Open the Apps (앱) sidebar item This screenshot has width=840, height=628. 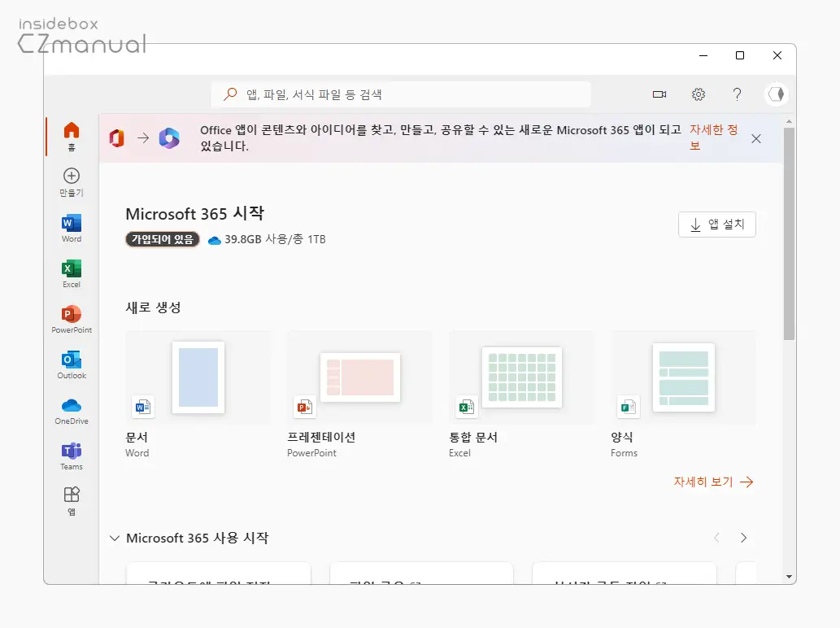(x=72, y=501)
